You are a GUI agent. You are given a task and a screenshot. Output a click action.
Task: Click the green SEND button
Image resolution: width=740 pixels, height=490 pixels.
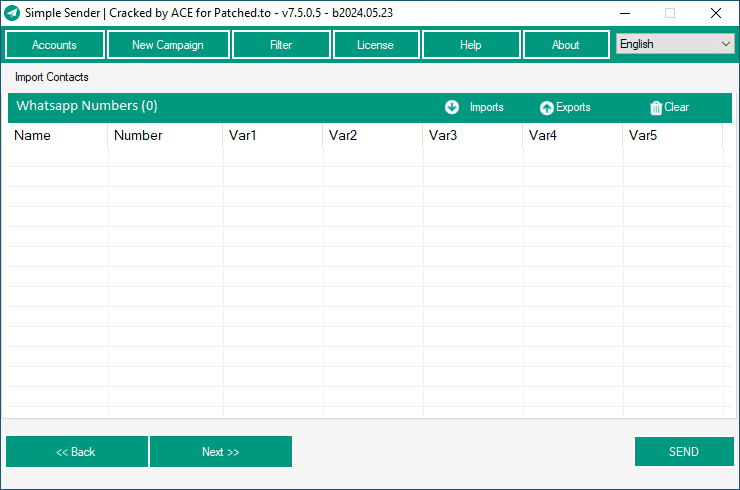point(684,452)
